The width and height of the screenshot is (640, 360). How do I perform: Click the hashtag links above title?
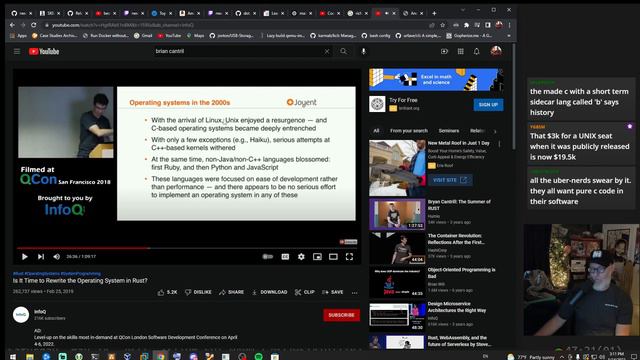[x=56, y=273]
